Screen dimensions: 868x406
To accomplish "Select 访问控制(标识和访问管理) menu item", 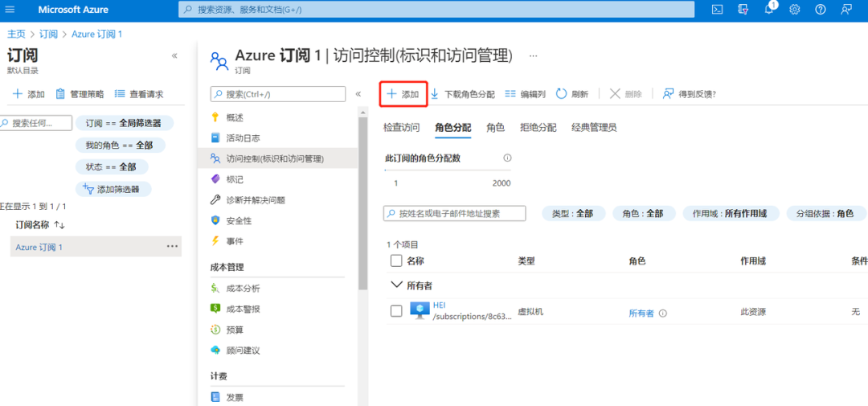I will point(279,158).
